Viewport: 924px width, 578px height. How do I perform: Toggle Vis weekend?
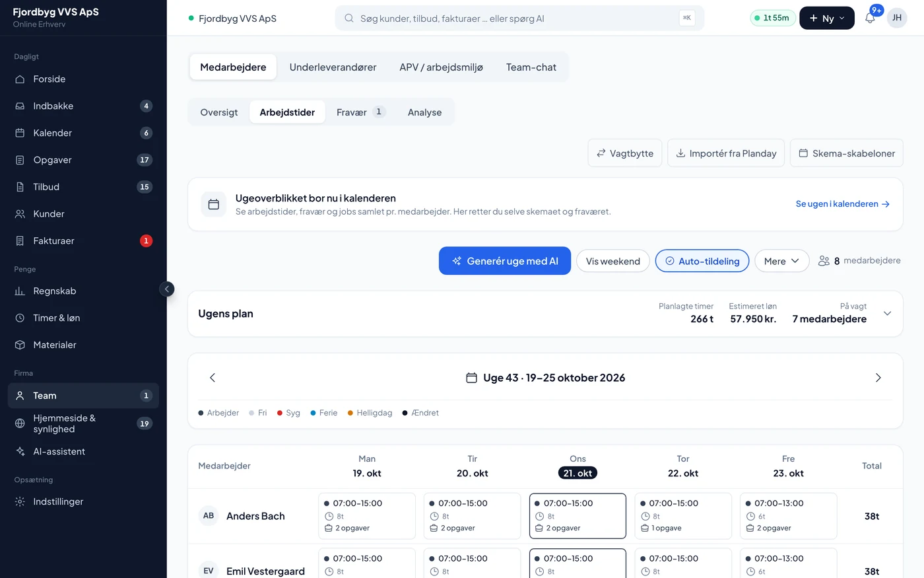pyautogui.click(x=613, y=261)
